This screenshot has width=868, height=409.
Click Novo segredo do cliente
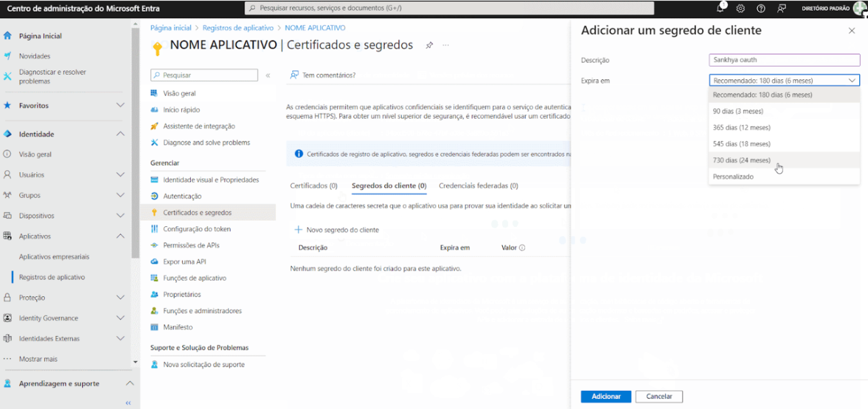point(336,230)
